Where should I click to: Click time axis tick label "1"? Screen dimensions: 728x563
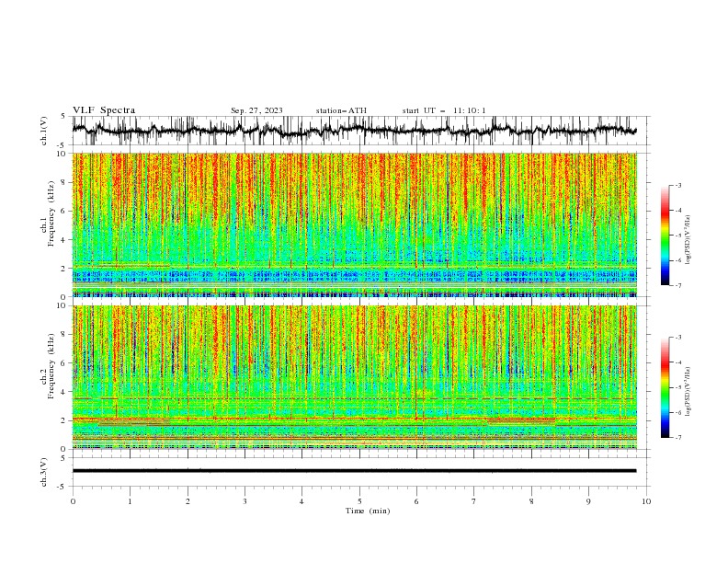click(130, 501)
